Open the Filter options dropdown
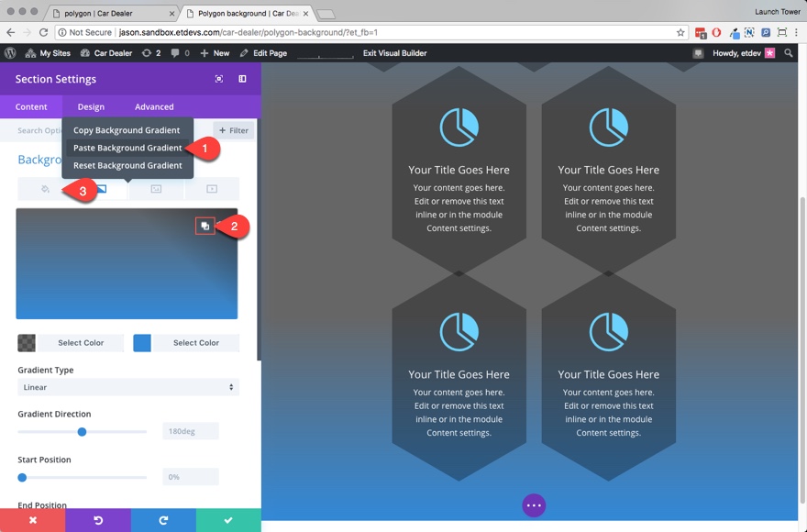Image resolution: width=807 pixels, height=532 pixels. pos(234,130)
